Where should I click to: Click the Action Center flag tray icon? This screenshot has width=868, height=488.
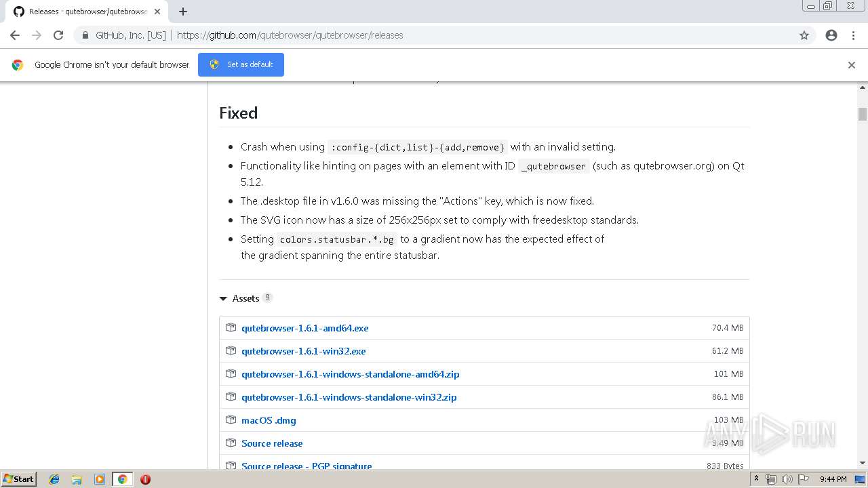804,479
